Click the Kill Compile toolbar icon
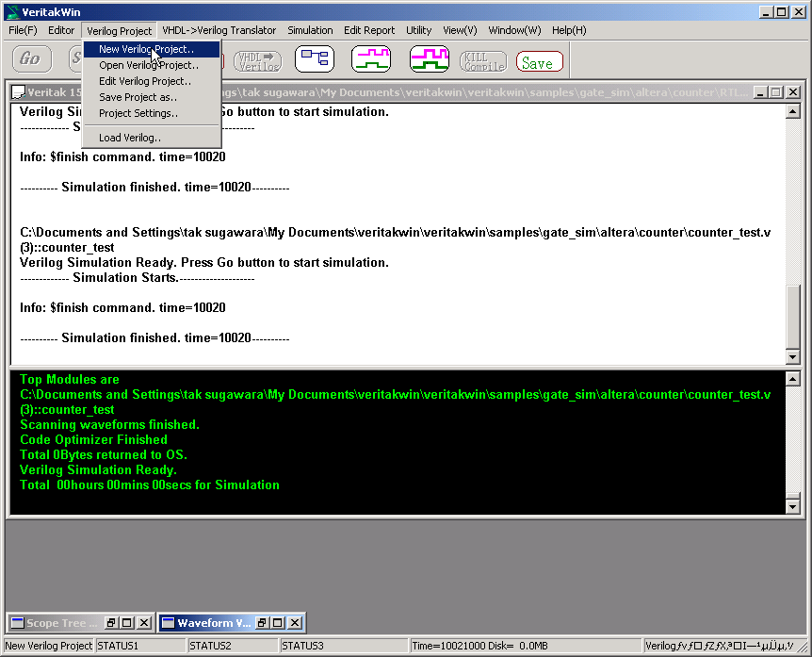812x657 pixels. coord(483,61)
